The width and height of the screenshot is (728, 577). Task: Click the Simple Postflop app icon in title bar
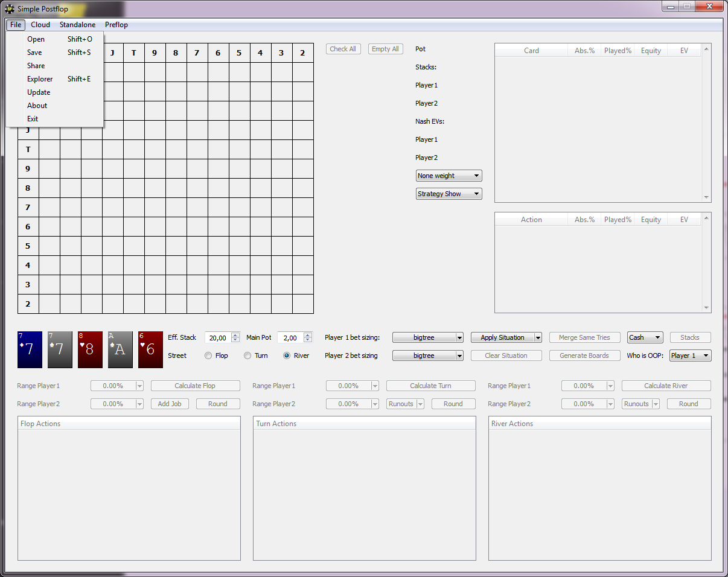(x=10, y=9)
